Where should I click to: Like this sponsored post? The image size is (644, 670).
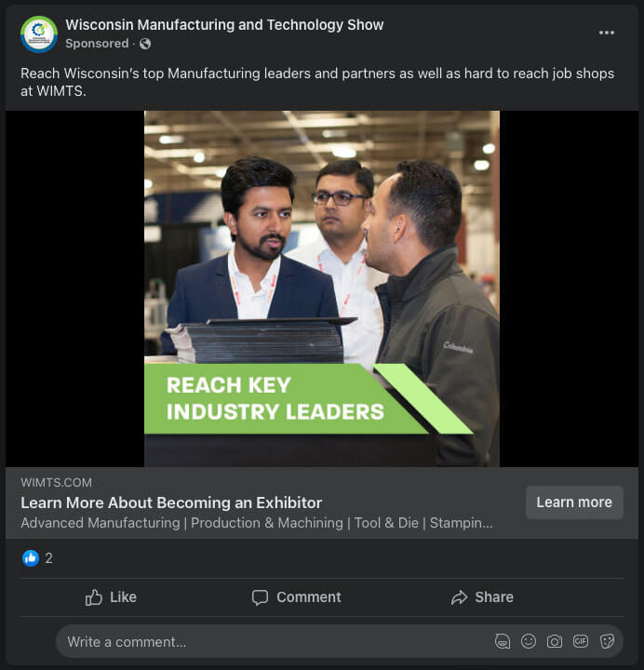(111, 597)
